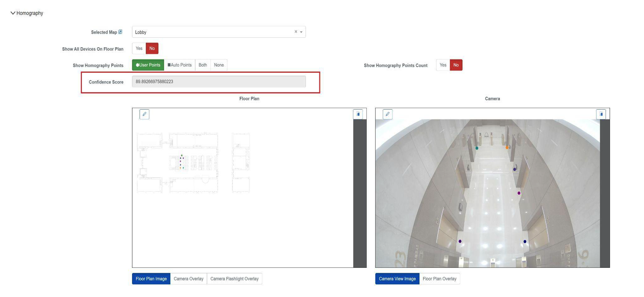Switch to the Floor Plan Overlay tab
The width and height of the screenshot is (644, 297).
pos(439,279)
